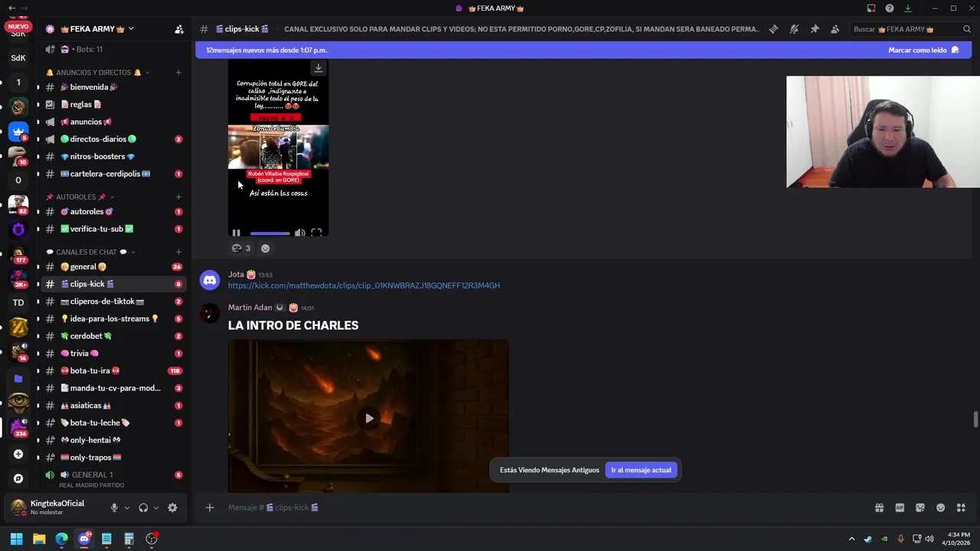Open Windows Start menu
The width and height of the screenshot is (980, 551).
16,539
